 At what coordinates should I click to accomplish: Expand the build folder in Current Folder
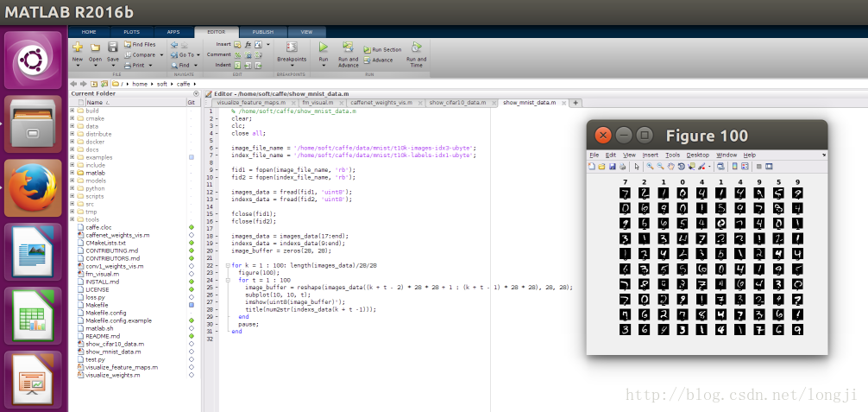point(72,111)
